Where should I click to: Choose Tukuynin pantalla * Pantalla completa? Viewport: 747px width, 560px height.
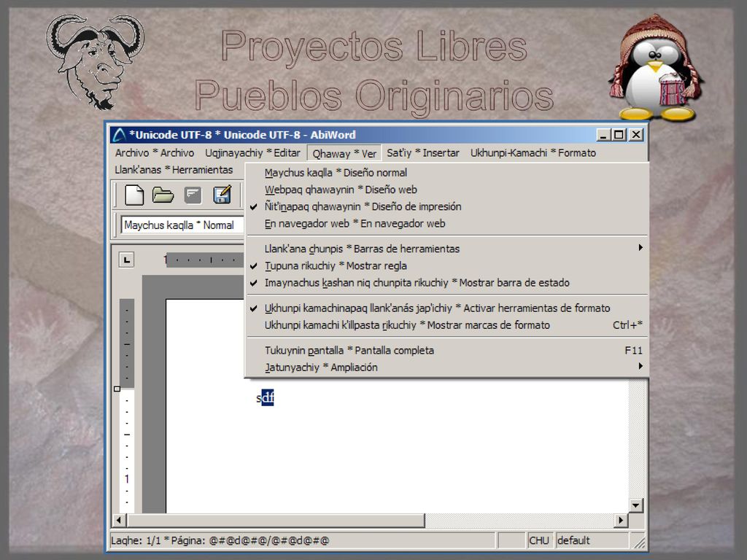(x=447, y=351)
